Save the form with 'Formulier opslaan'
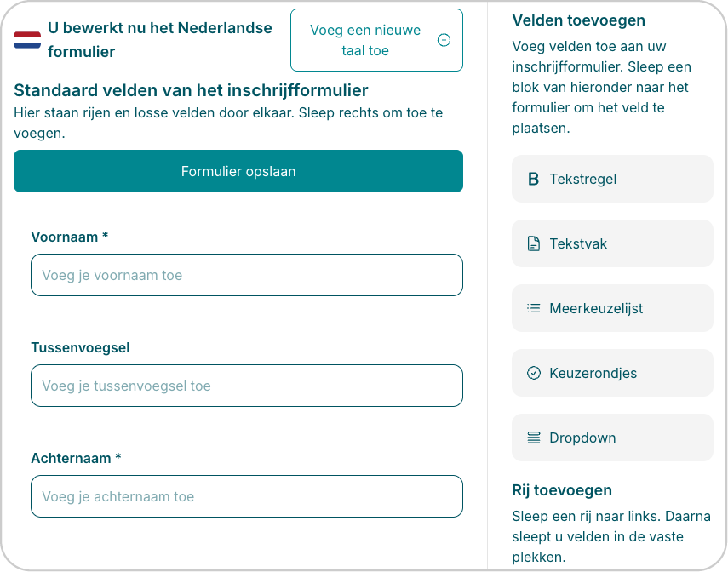Viewport: 728px width, 572px height. tap(238, 171)
